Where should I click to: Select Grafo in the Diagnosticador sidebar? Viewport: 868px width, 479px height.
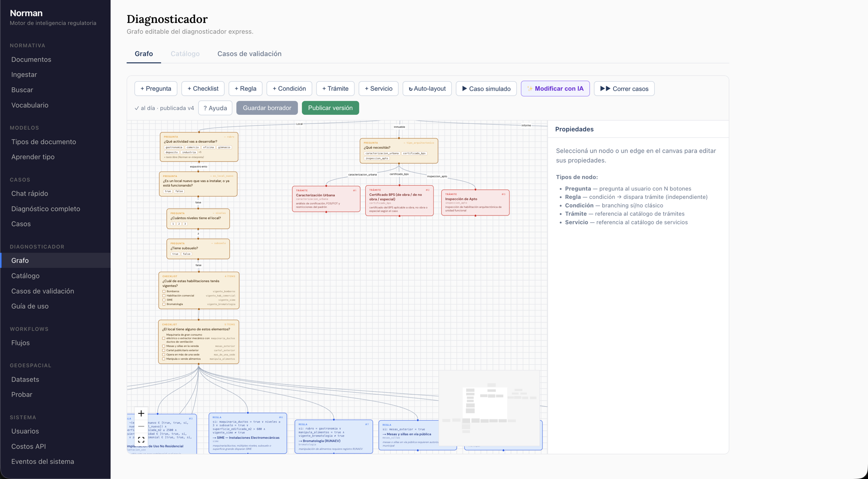[x=55, y=261]
